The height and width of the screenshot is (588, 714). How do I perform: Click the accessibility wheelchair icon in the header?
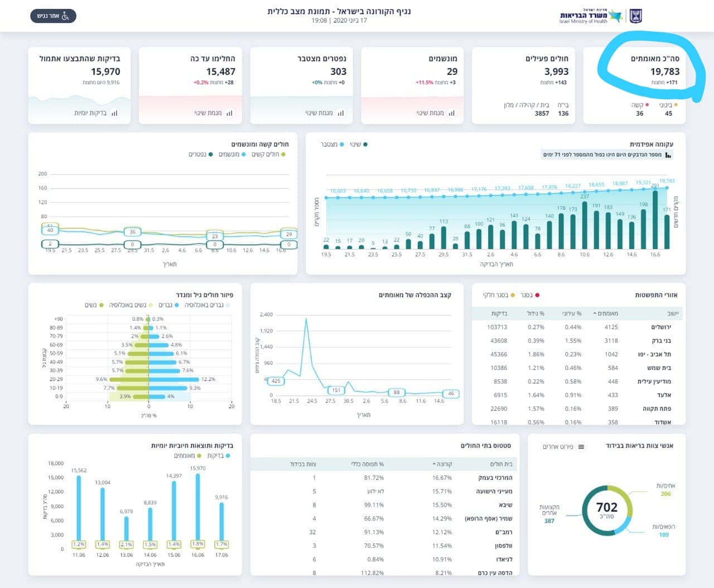click(65, 16)
